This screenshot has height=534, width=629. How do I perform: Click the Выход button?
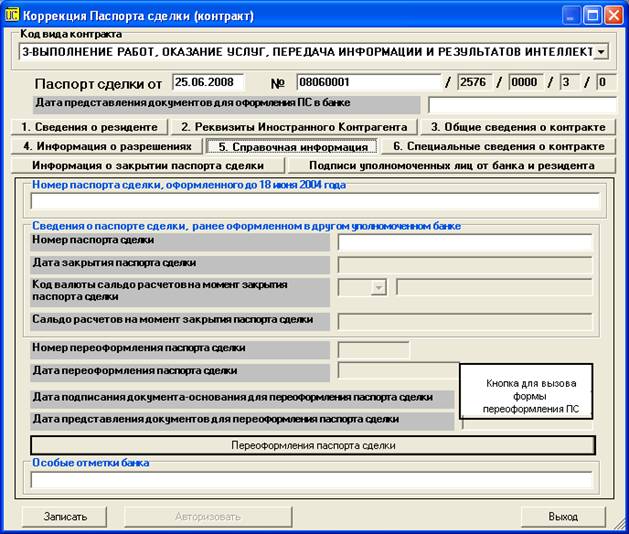[x=562, y=516]
